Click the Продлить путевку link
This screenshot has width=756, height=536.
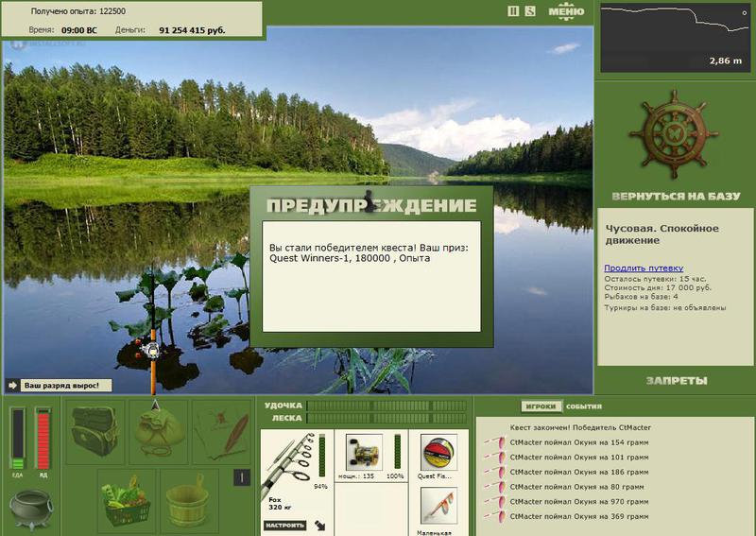coord(644,268)
